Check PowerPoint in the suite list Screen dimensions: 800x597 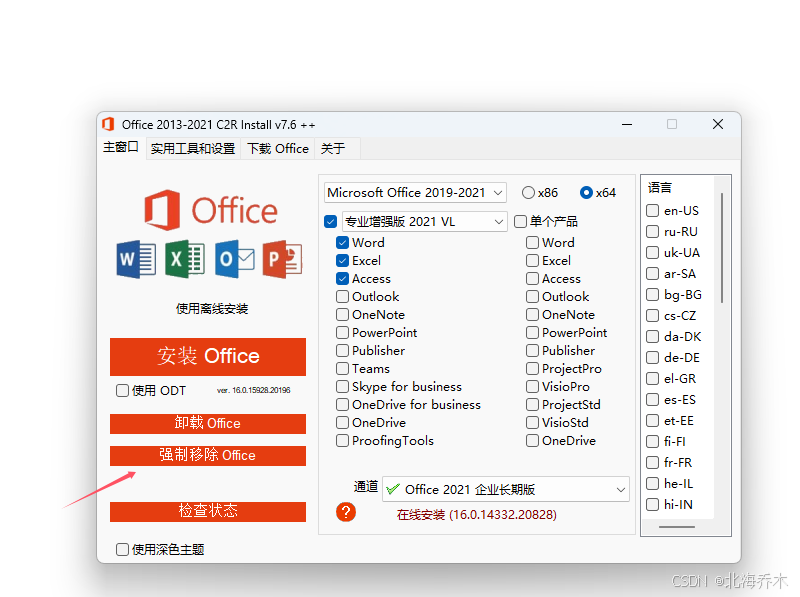[x=342, y=333]
